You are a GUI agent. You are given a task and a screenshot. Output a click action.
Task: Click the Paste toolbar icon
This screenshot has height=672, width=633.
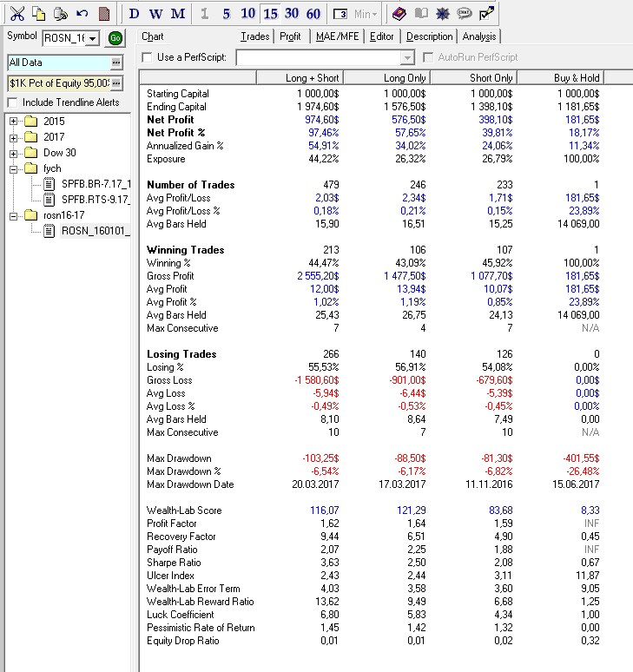61,14
